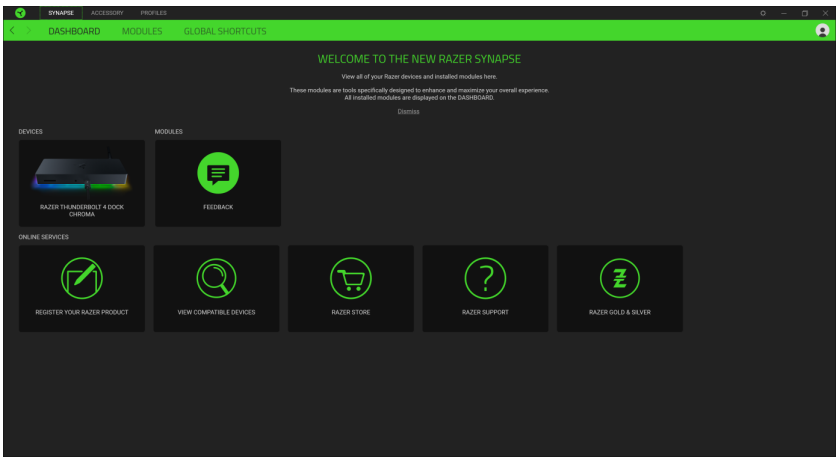Open the Global Shortcuts sub-tab
Viewport: 838px width, 467px height.
click(225, 32)
